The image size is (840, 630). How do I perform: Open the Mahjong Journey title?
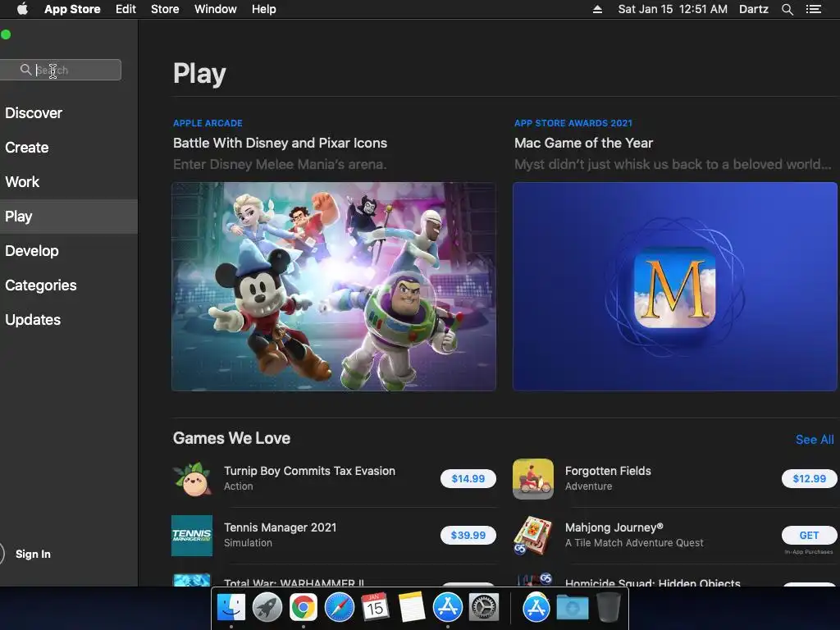pyautogui.click(x=614, y=527)
